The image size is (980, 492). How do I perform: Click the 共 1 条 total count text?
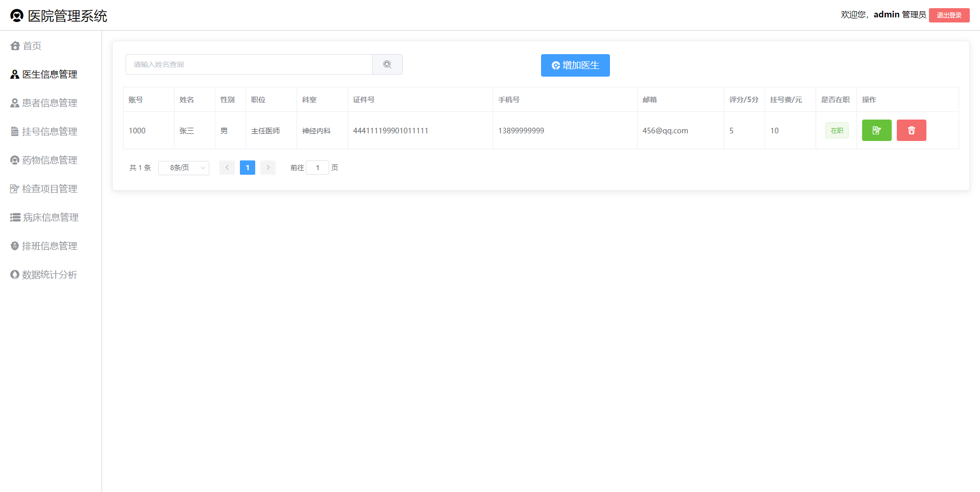pyautogui.click(x=140, y=168)
